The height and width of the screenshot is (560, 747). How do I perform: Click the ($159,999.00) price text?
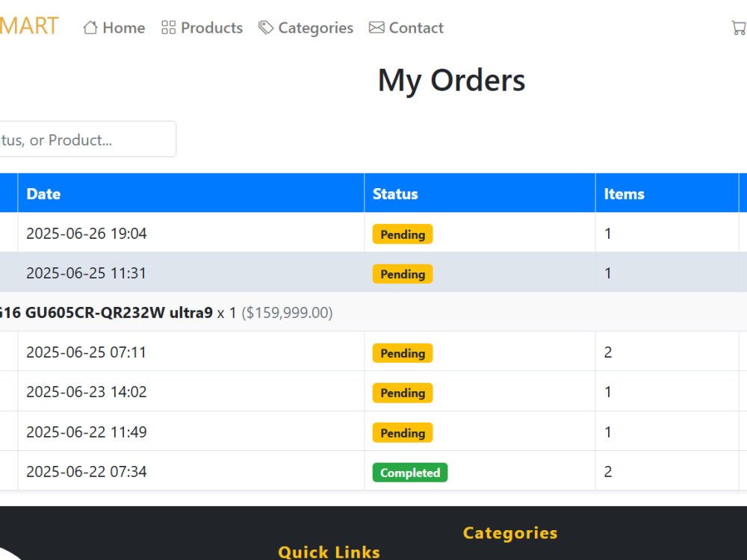(x=288, y=312)
